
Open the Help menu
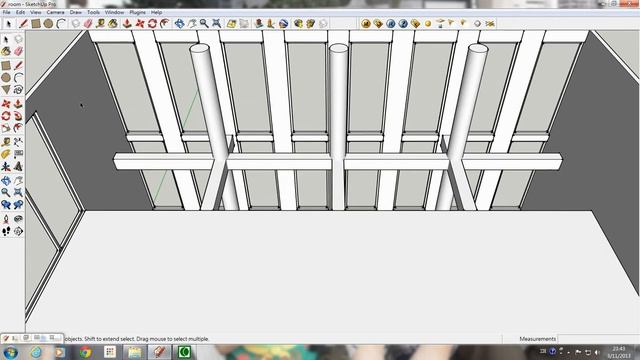[x=156, y=12]
